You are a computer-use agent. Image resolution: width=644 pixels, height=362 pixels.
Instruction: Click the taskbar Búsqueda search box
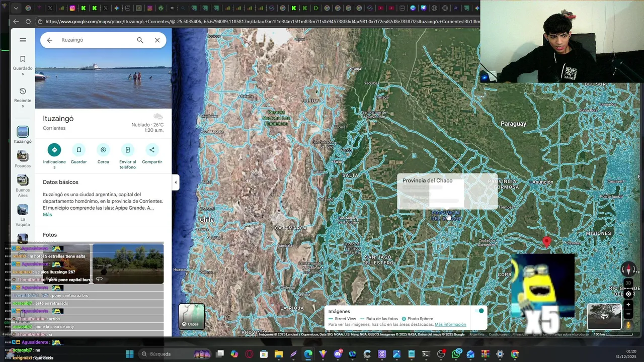click(x=174, y=354)
